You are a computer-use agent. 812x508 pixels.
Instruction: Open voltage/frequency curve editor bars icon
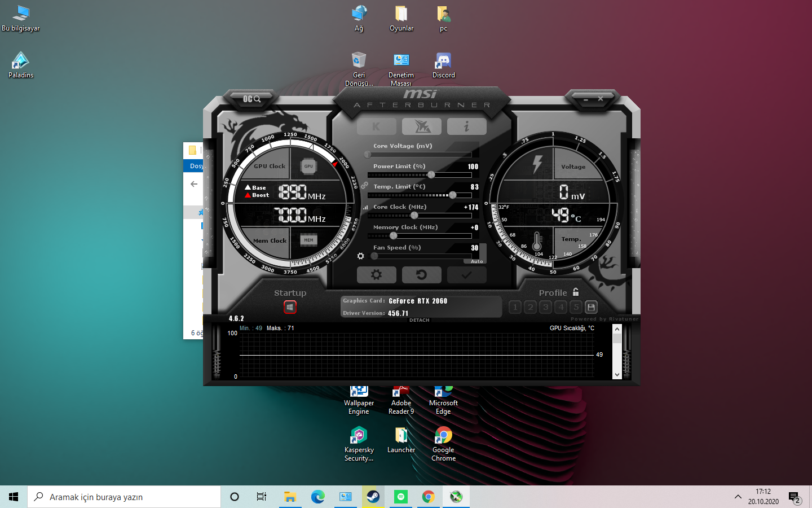pos(365,207)
